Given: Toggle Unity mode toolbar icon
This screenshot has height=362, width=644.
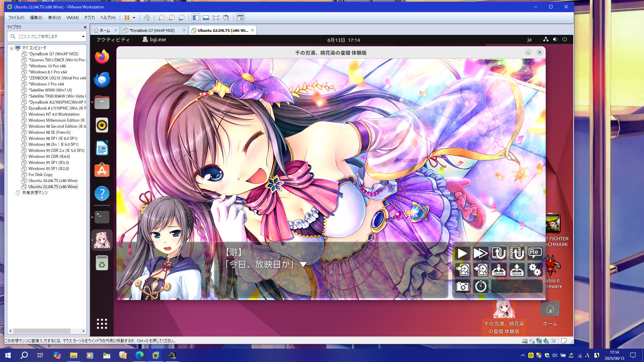Looking at the screenshot, I should point(226,18).
